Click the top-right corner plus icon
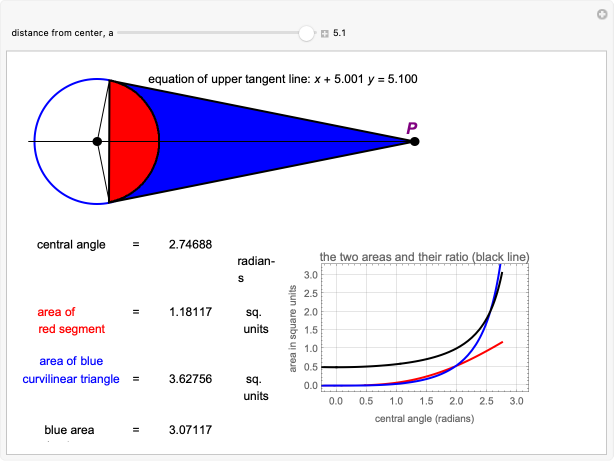Viewport: 614px width, 462px height. [x=601, y=13]
